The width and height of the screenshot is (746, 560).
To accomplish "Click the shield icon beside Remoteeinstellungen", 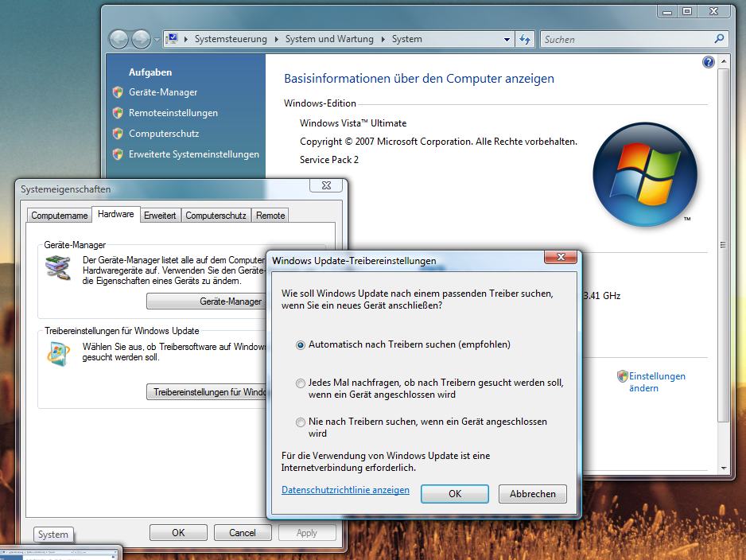I will coord(118,113).
